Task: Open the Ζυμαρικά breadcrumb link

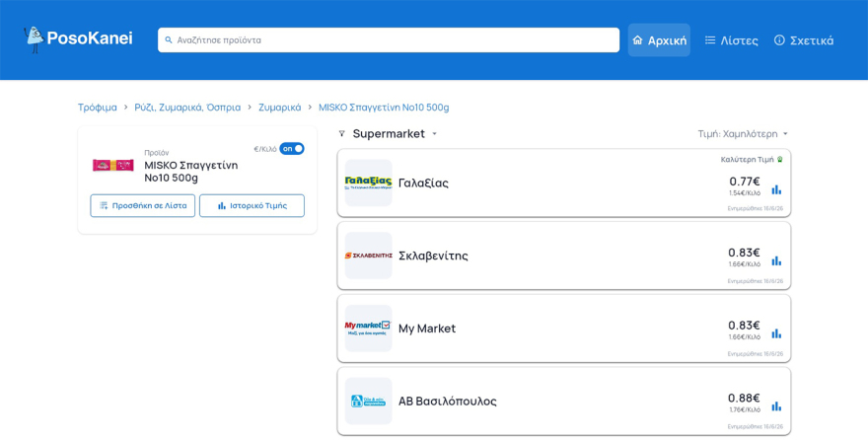Action: click(279, 108)
